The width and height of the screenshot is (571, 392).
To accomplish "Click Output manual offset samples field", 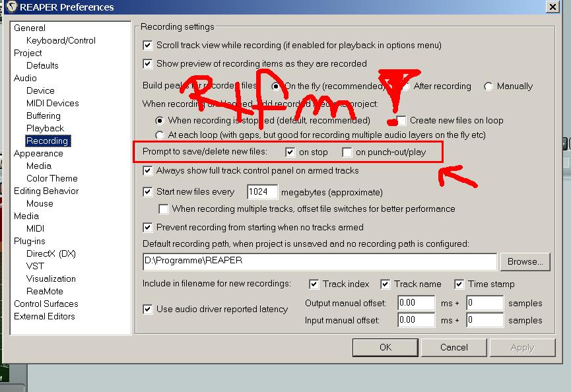I will coord(485,303).
